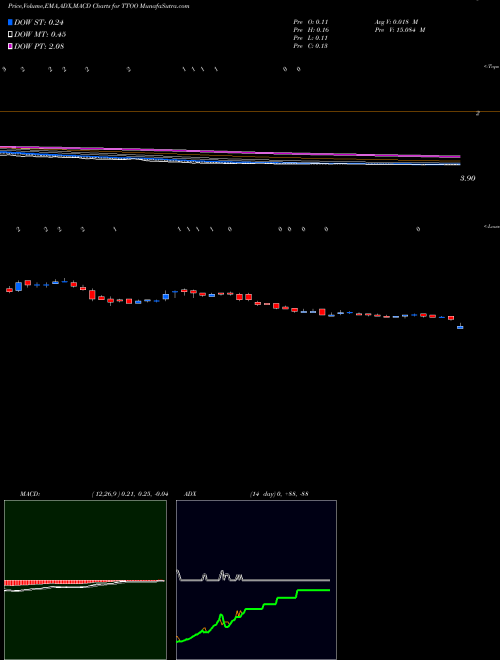Click the Pre V: 15.084 M value
Image resolution: width=500 pixels, height=660 pixels.
(399, 30)
